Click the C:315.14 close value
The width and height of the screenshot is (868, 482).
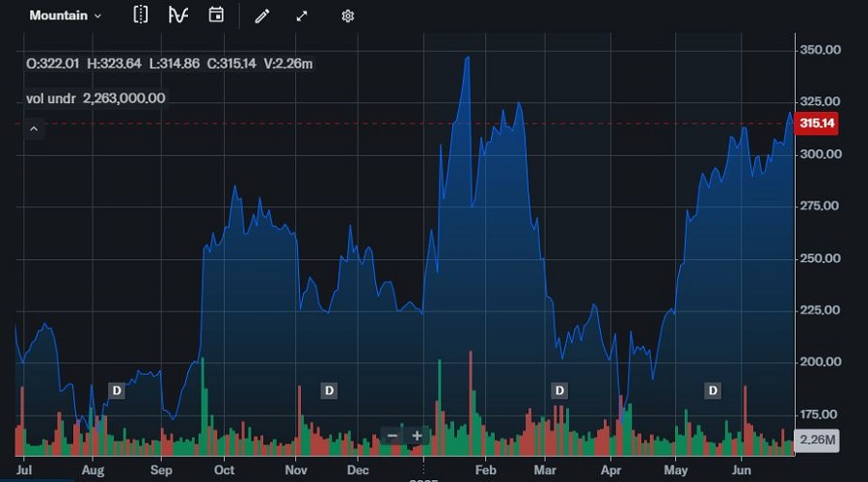tap(231, 64)
